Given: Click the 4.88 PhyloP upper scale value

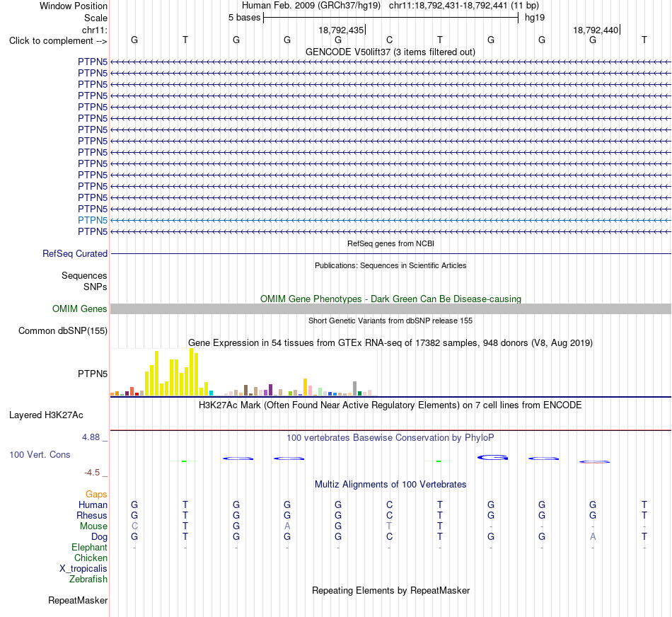Looking at the screenshot, I should tap(91, 437).
